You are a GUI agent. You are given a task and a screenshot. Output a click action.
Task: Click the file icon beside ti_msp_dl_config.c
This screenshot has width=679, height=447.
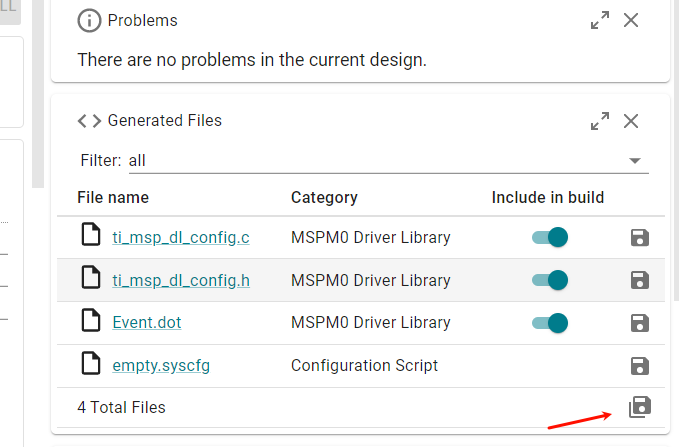(x=91, y=234)
